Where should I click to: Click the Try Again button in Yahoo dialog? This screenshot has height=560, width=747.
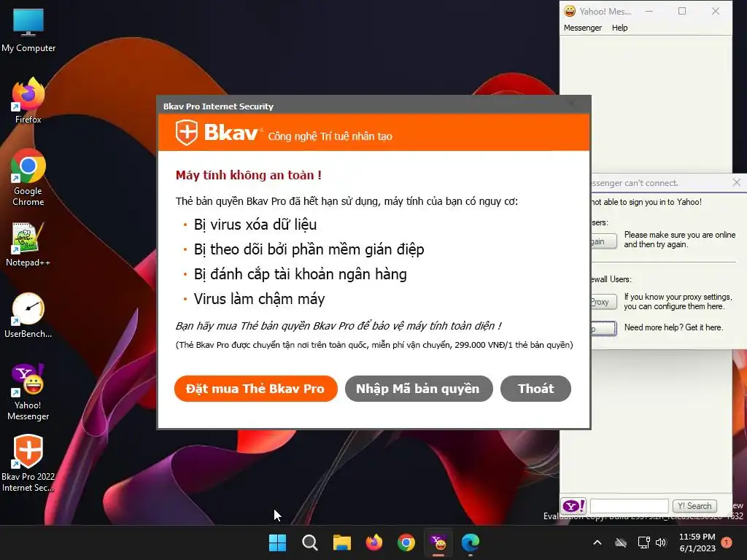click(x=603, y=241)
